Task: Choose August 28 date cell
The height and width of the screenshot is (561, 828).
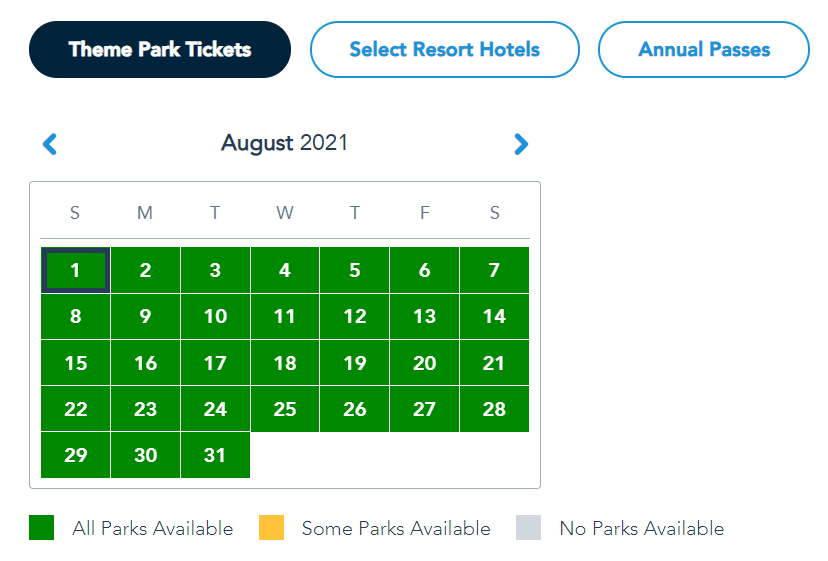Action: (x=494, y=409)
